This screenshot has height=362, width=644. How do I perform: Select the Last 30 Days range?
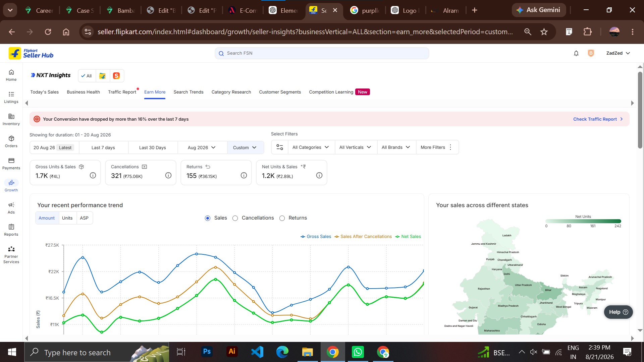(153, 147)
